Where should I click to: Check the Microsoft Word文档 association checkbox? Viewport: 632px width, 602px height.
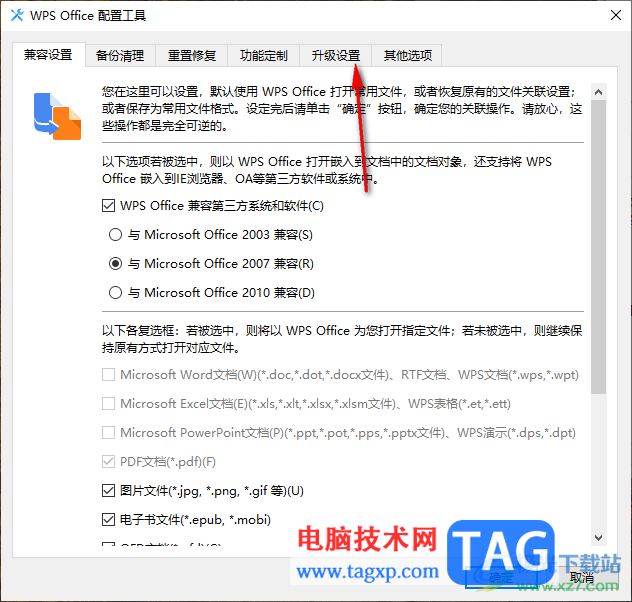click(108, 375)
